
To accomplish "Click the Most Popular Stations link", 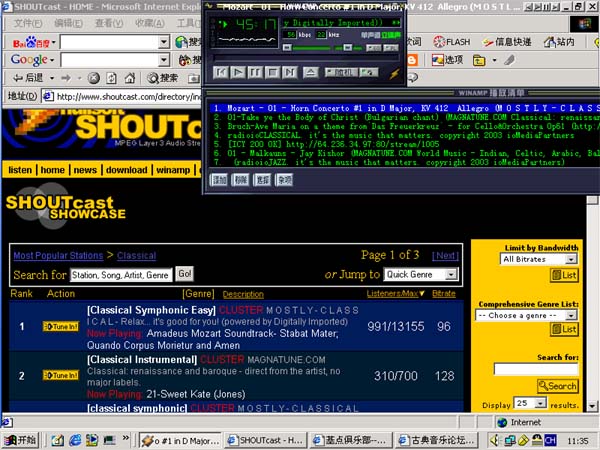I will coord(58,256).
